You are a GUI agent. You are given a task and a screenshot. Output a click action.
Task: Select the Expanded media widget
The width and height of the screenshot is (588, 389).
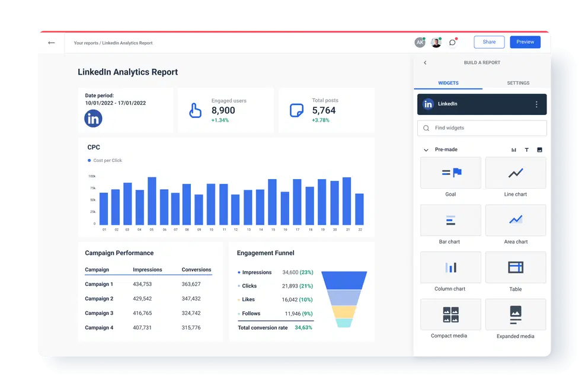(516, 314)
